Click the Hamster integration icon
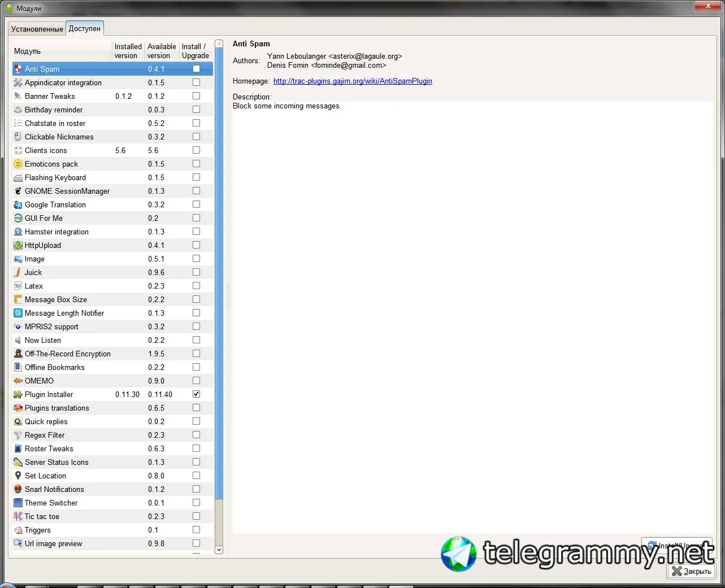Screen dimensions: 725x588 click(x=18, y=232)
